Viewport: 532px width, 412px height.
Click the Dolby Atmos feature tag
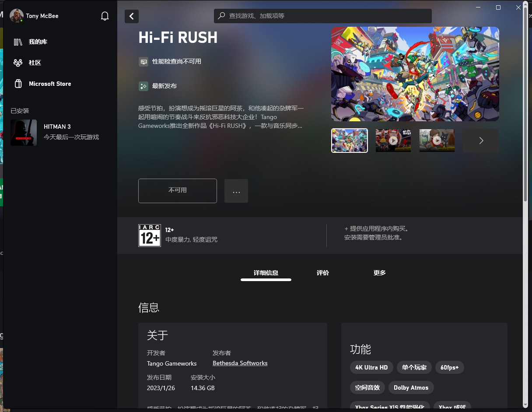pyautogui.click(x=411, y=387)
